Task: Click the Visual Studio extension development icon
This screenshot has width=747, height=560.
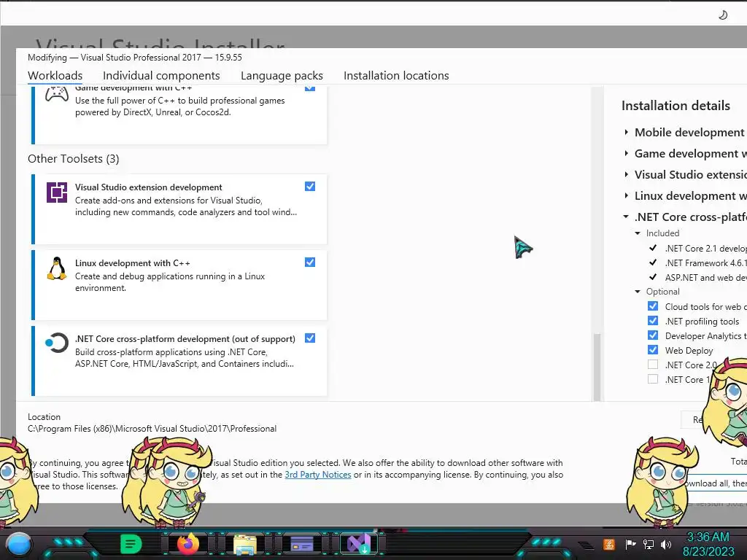Action: pos(57,192)
